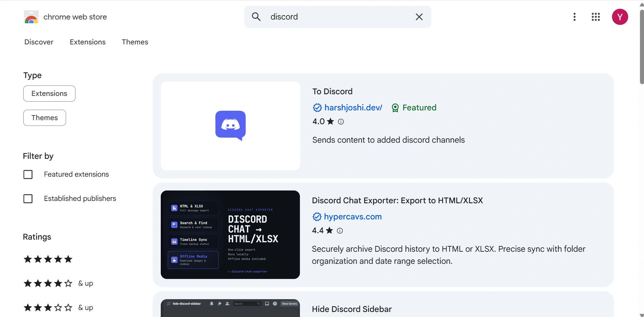Filter type by Extensions chip
644x317 pixels.
pyautogui.click(x=49, y=94)
